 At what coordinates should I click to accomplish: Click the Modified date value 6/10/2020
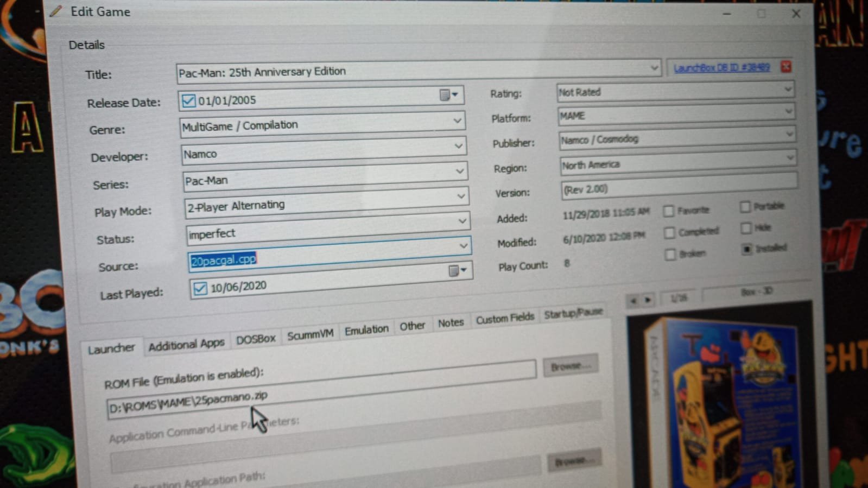pos(604,237)
